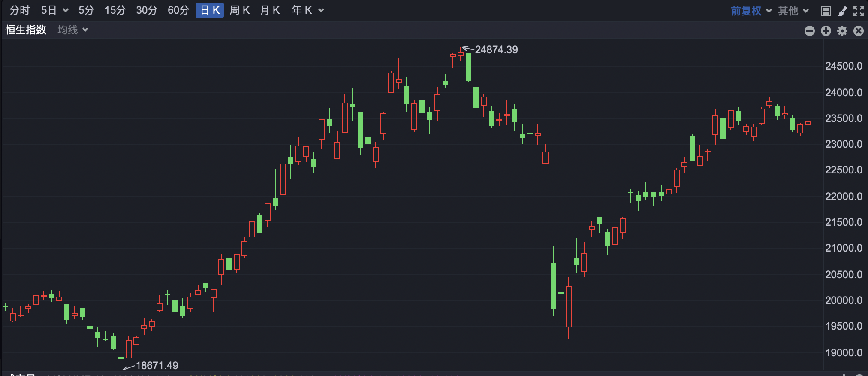The image size is (868, 376).
Task: Switch to the 分时 tab
Action: click(x=20, y=10)
